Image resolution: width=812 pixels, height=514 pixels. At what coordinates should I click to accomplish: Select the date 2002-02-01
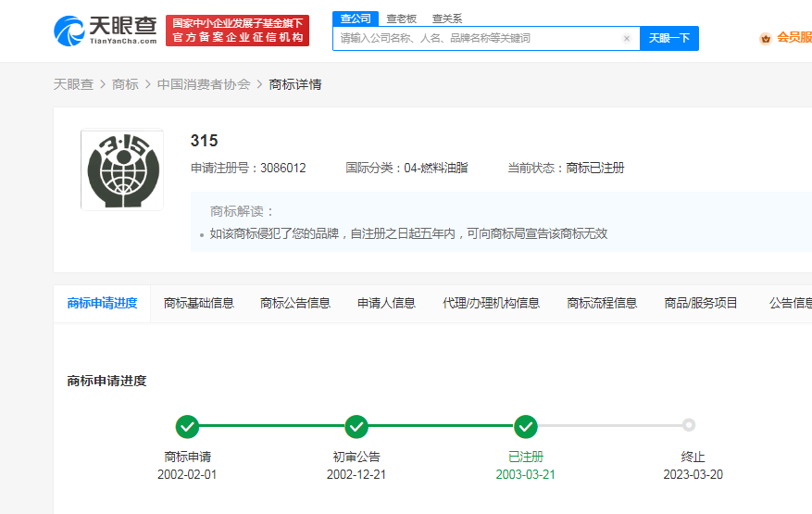coord(187,474)
